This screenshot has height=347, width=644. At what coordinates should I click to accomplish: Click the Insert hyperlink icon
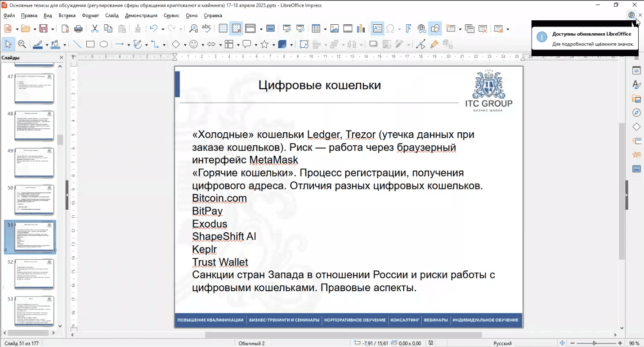click(x=421, y=29)
